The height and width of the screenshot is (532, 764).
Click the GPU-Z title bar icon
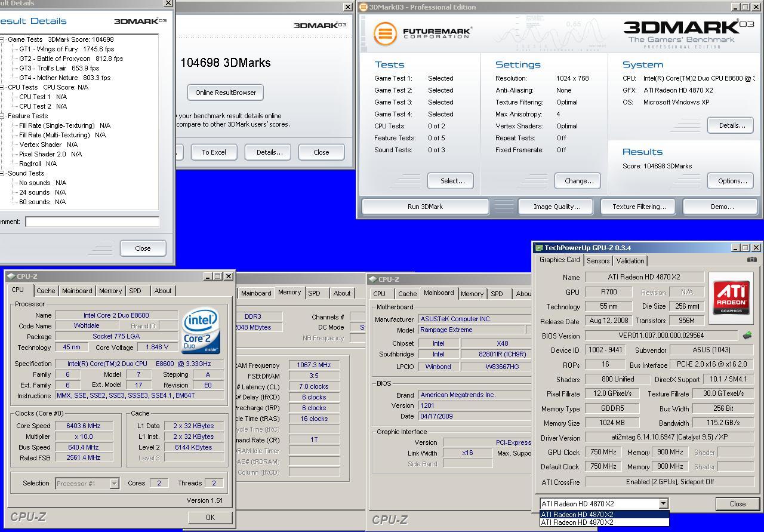point(539,248)
